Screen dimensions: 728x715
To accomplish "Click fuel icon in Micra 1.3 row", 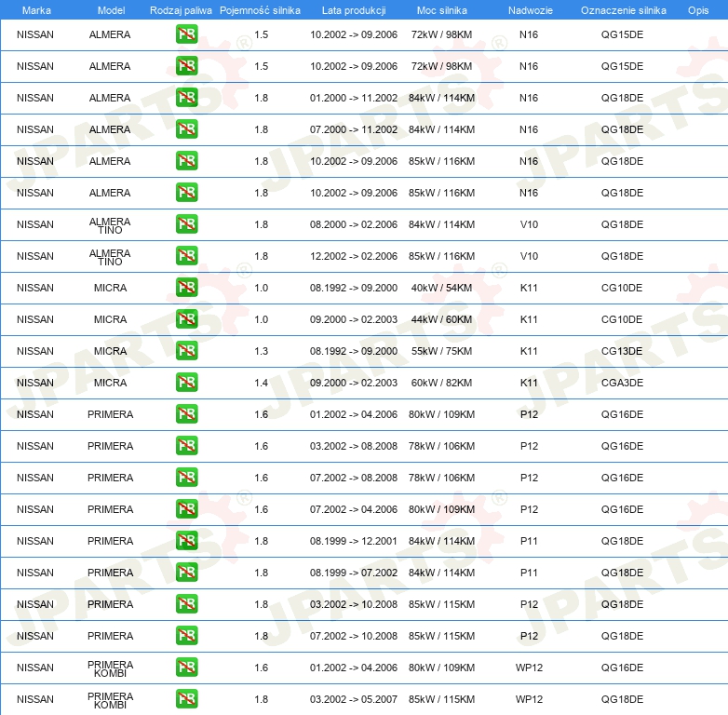I will pyautogui.click(x=186, y=351).
